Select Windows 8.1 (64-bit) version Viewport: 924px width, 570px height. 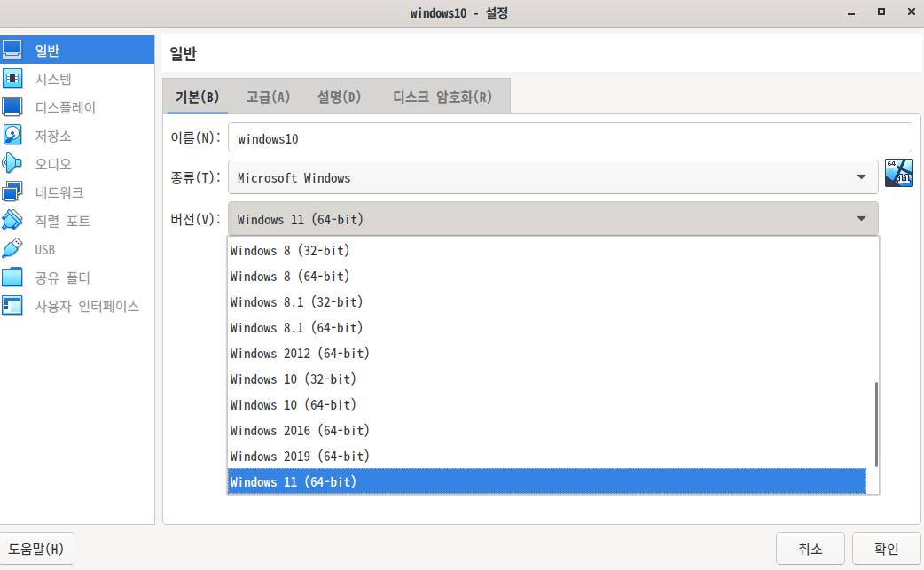tap(547, 328)
